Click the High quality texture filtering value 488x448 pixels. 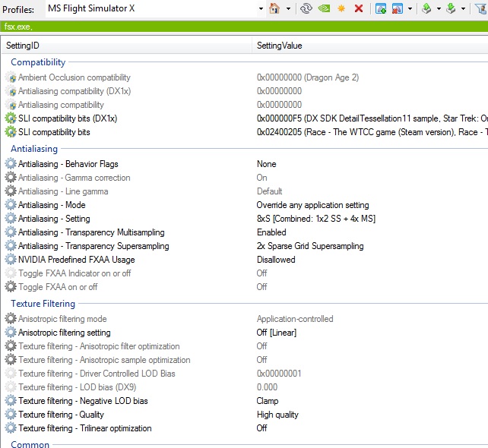click(277, 415)
